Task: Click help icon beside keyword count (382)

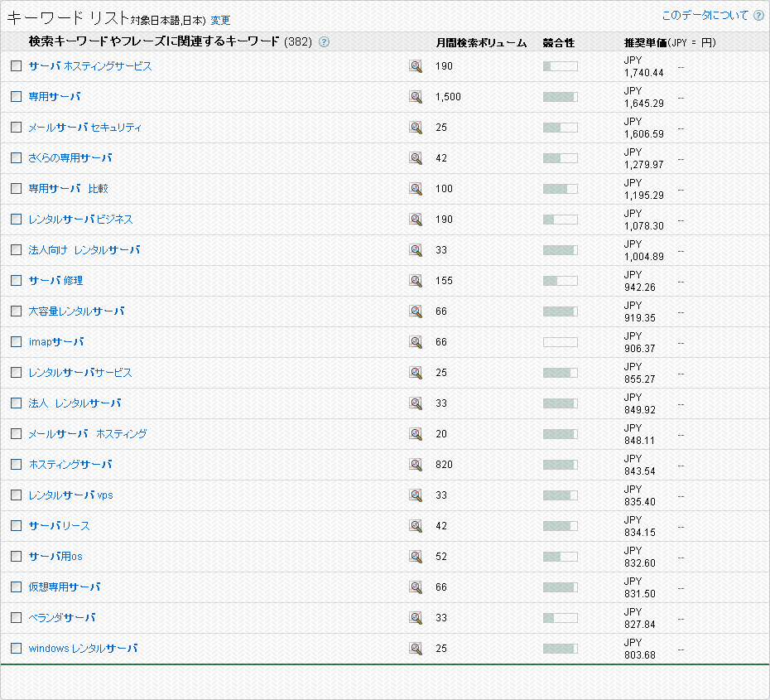Action: [x=324, y=42]
